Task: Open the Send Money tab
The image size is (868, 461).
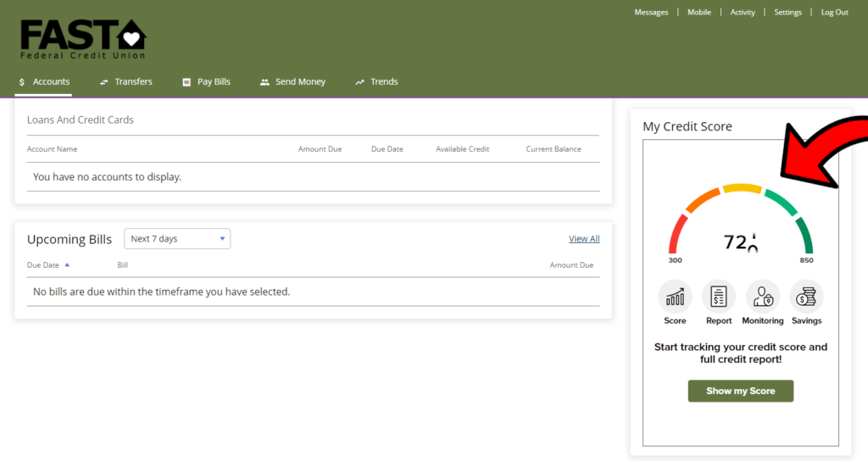Action: 292,82
